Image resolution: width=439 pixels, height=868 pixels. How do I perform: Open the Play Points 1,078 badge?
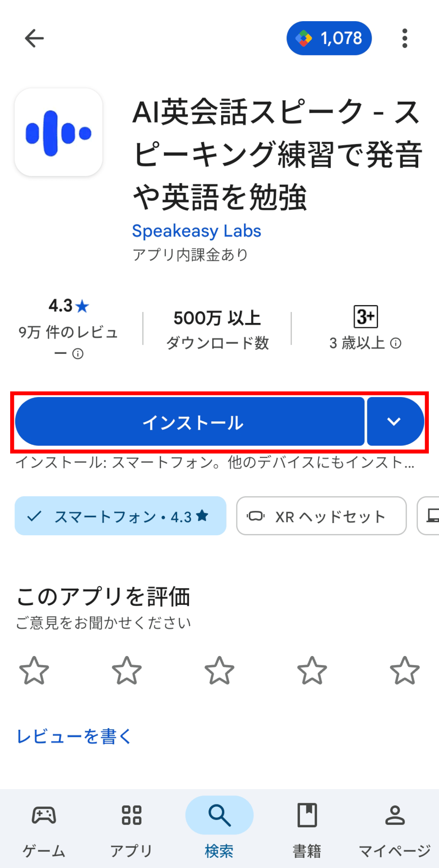(329, 39)
